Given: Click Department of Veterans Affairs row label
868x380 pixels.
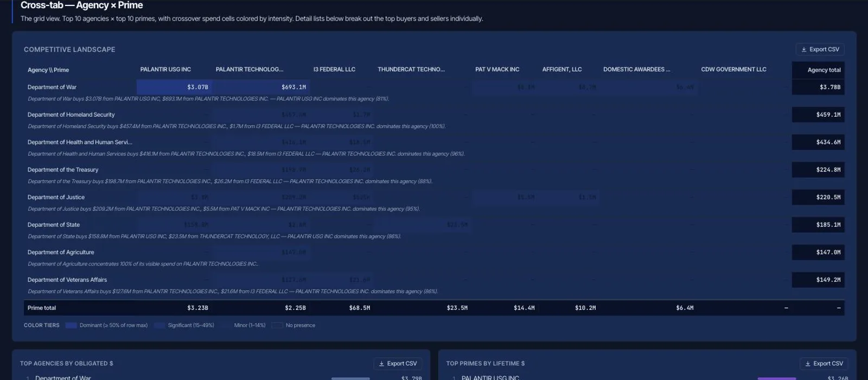Looking at the screenshot, I should [67, 280].
